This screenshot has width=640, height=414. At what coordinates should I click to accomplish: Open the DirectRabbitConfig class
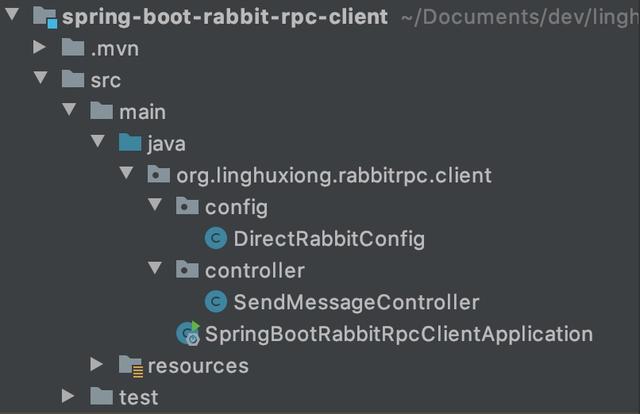tap(329, 240)
